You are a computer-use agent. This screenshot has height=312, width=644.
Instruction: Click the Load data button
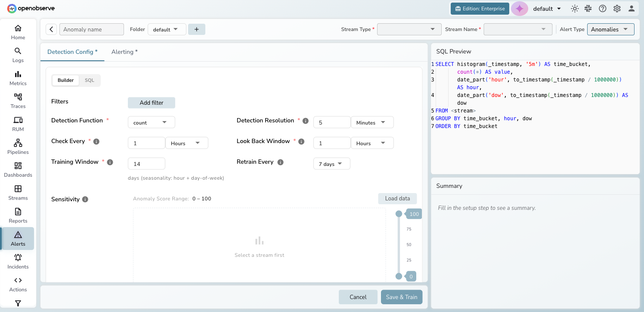coord(397,198)
